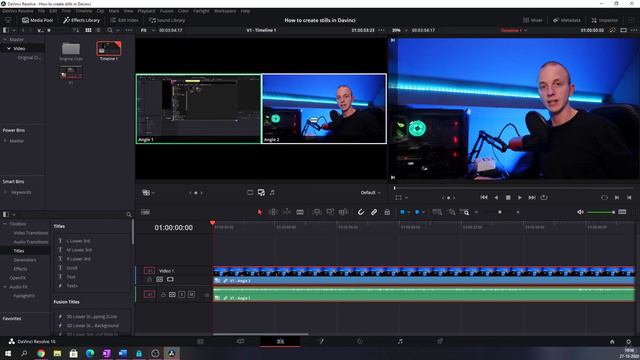Play in reverse in timeline viewer
Image resolution: width=640 pixels, height=360 pixels.
tap(496, 197)
